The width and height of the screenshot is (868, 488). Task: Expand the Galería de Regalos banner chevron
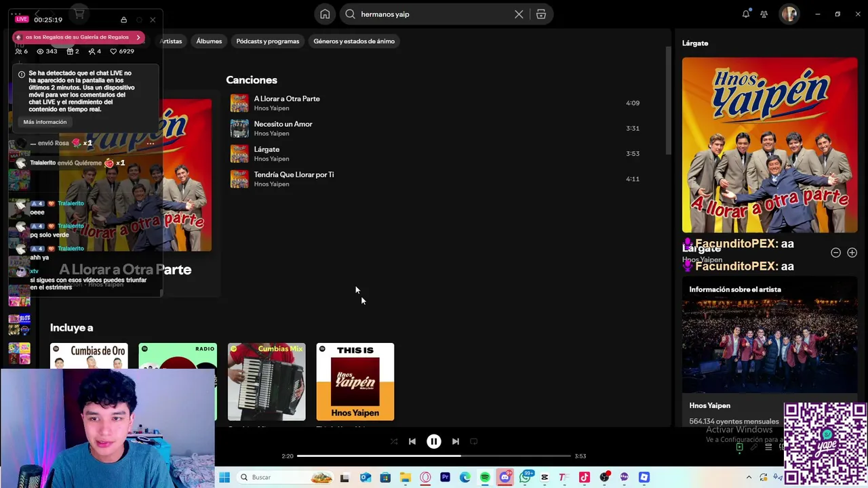click(x=138, y=37)
